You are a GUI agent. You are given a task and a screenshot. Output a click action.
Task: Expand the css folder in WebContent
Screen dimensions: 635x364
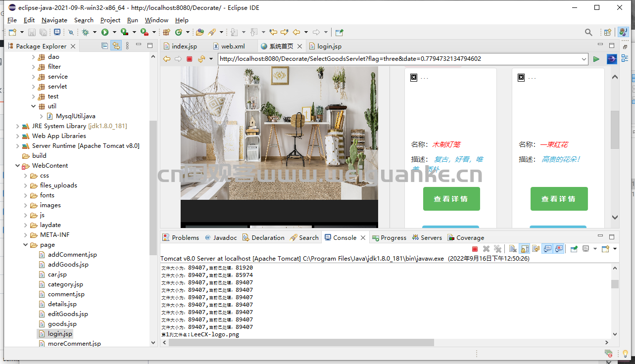26,176
